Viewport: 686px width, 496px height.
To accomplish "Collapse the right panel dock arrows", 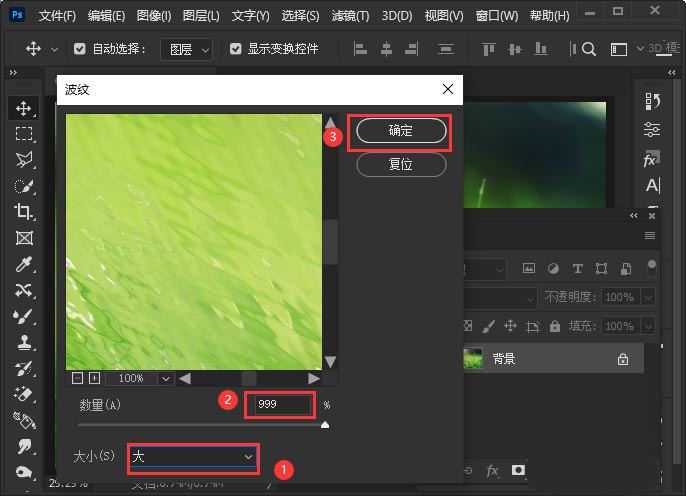I will pyautogui.click(x=672, y=73).
